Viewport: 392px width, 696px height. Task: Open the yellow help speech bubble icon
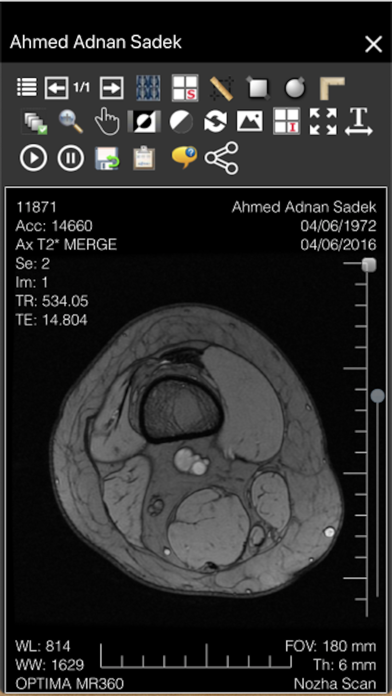tap(184, 157)
